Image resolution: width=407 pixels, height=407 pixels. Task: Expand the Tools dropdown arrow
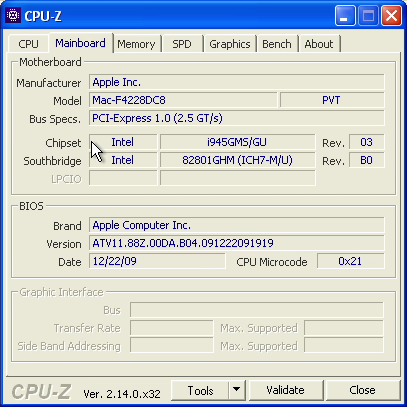237,390
